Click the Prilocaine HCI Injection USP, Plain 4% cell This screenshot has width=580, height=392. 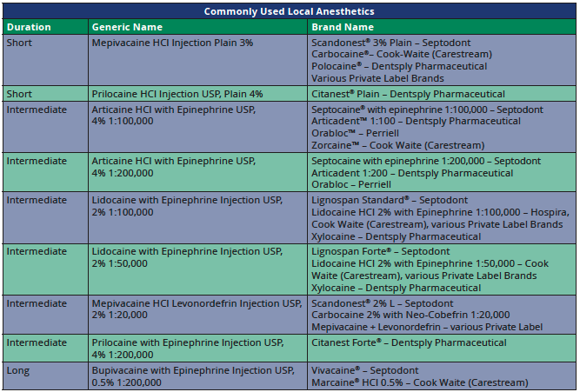178,94
